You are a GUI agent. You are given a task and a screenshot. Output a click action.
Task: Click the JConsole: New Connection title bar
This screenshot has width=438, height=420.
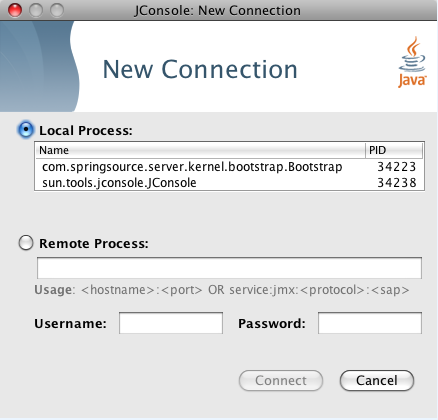coord(217,10)
